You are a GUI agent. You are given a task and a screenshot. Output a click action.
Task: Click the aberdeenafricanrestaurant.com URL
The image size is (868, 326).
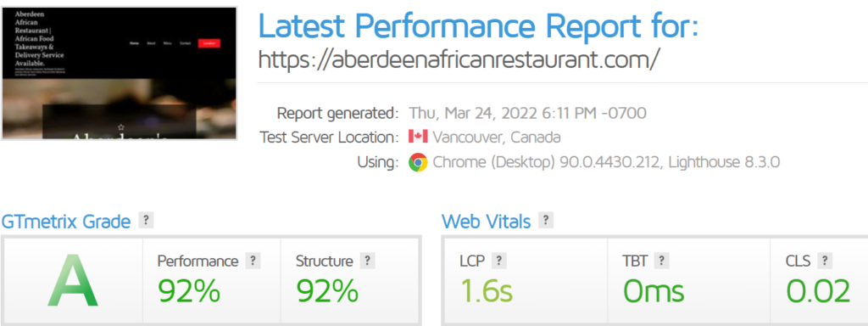tap(459, 59)
